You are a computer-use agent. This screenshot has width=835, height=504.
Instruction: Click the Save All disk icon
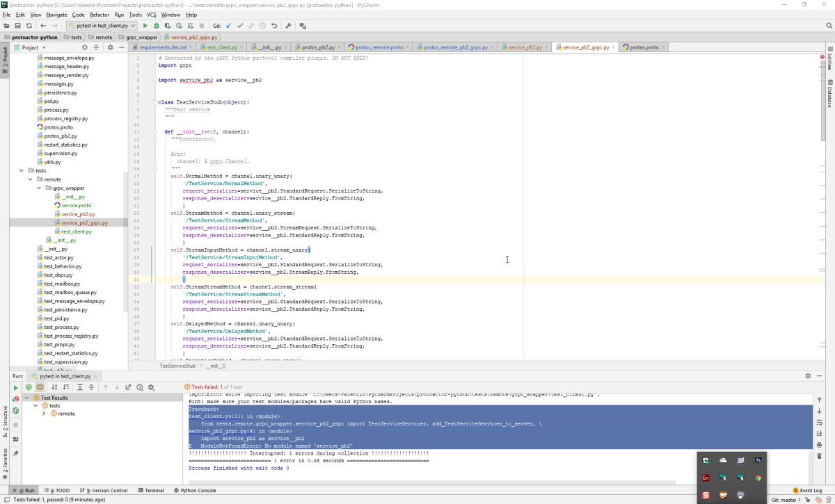(x=17, y=26)
